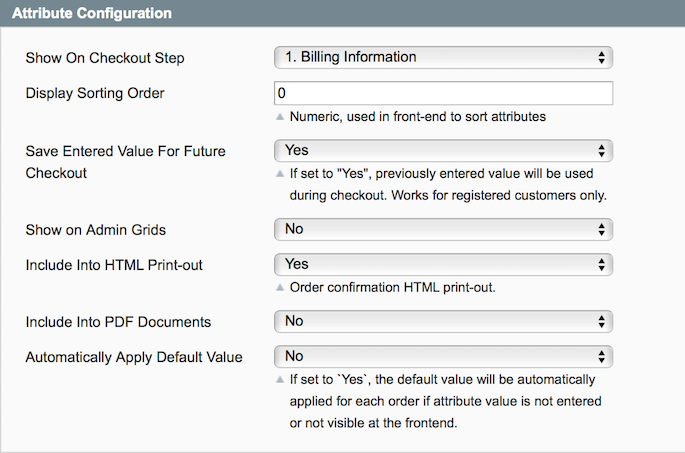Click the 'Numeric, used in front-end' hint text

(x=417, y=117)
